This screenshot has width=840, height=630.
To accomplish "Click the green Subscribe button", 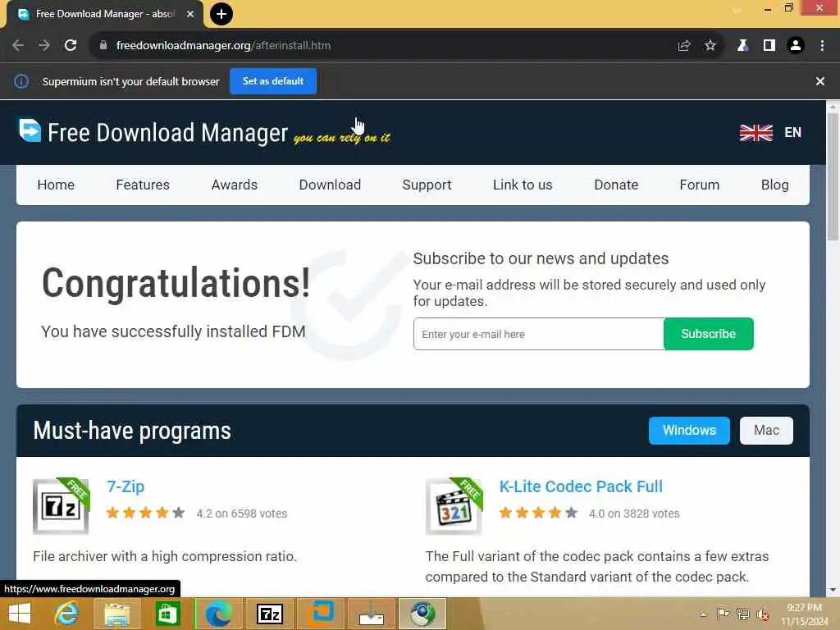I will point(708,334).
